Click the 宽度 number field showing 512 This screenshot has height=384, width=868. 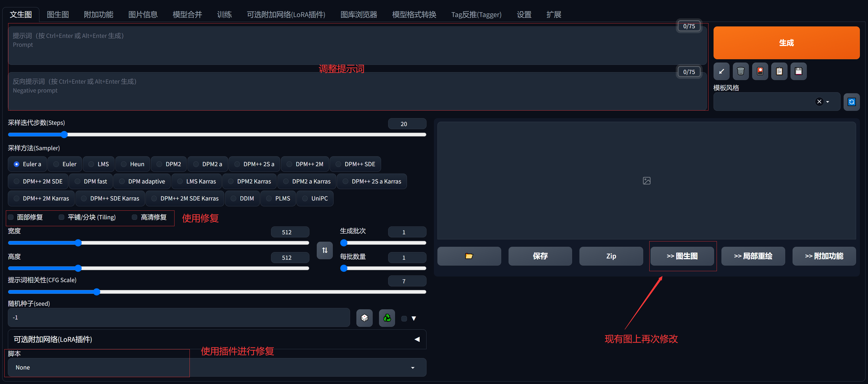click(290, 232)
